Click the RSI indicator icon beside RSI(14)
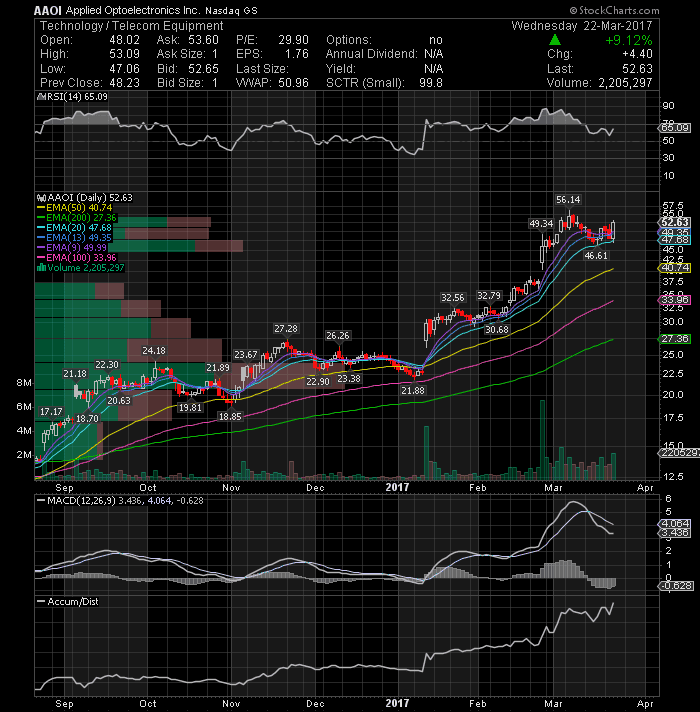The width and height of the screenshot is (700, 712). (39, 97)
